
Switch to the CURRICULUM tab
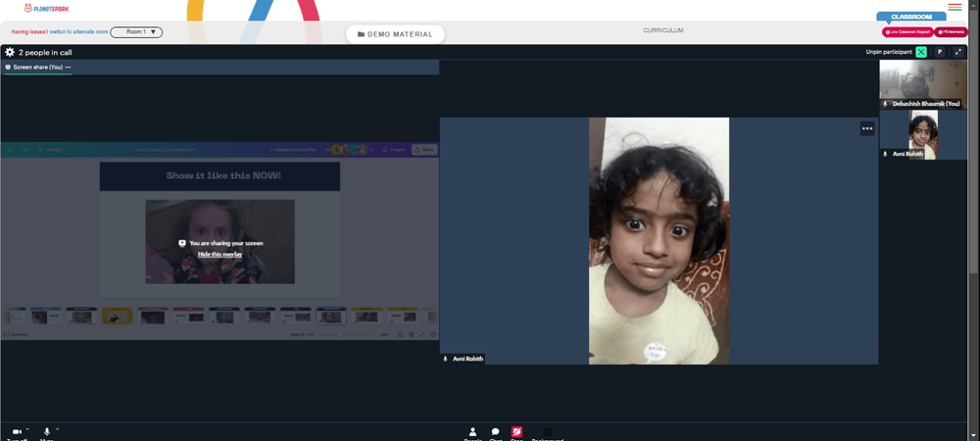[x=663, y=30]
